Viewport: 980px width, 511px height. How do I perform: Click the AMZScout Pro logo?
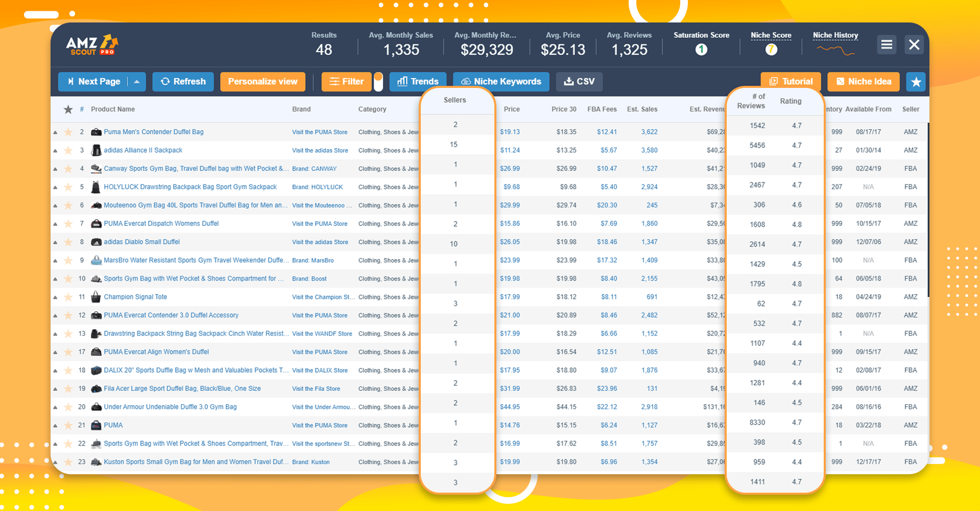pos(93,45)
